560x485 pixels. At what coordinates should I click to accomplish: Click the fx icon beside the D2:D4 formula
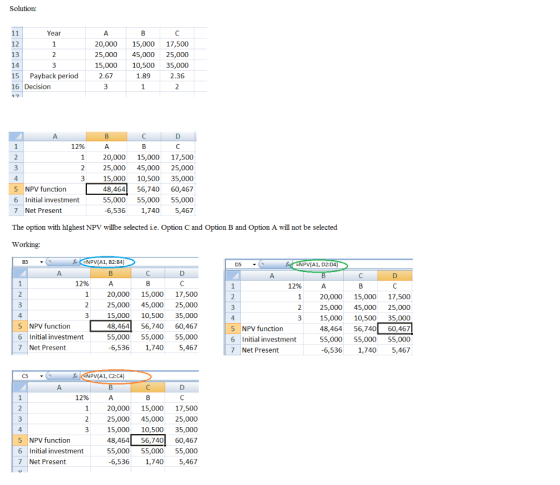pos(288,264)
